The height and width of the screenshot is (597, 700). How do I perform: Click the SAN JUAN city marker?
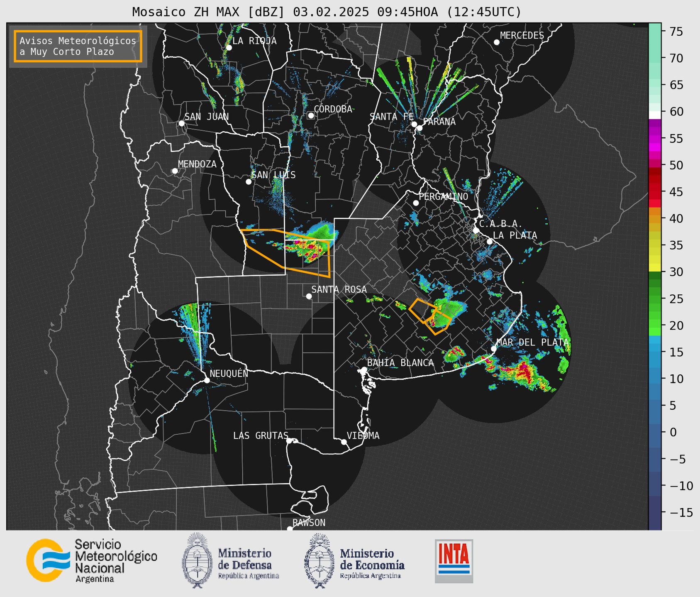pos(181,123)
